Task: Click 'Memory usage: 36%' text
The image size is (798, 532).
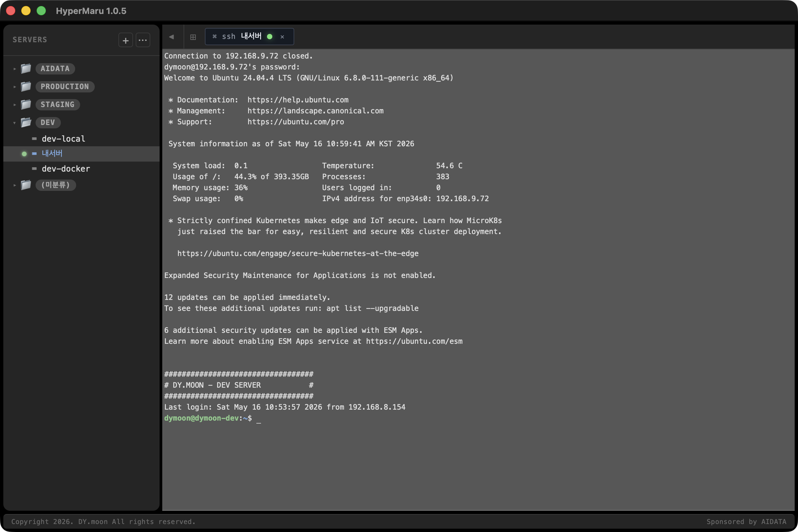Action: point(210,188)
